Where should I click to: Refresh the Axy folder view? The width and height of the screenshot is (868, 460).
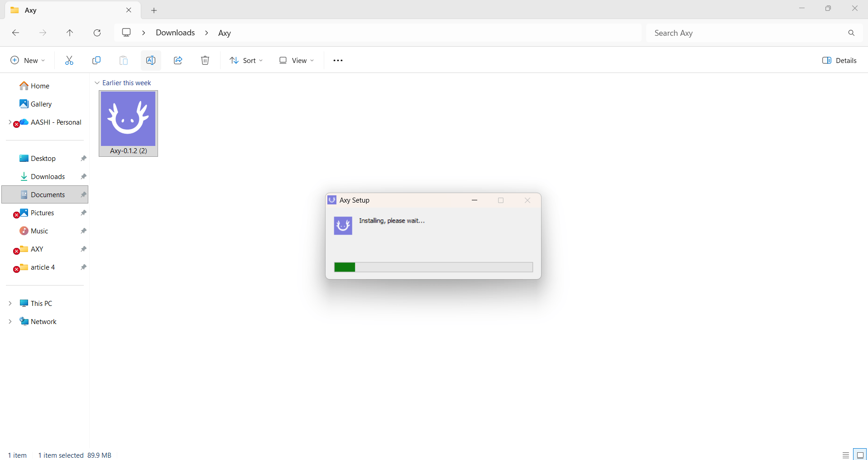click(97, 33)
